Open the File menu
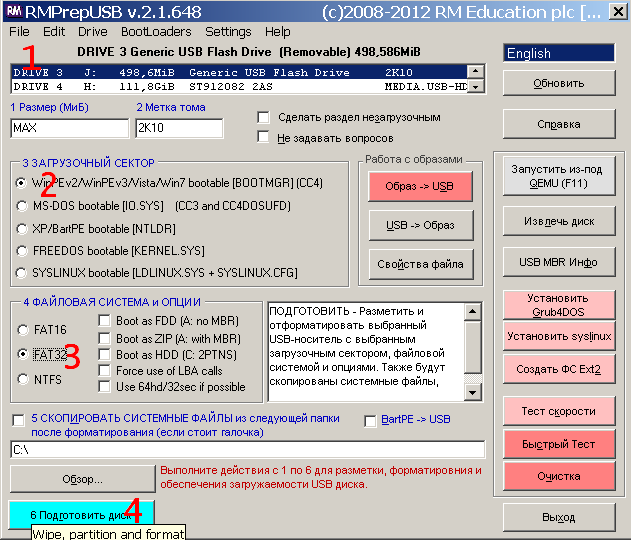Screen dimensions: 631x540 pyautogui.click(x=19, y=32)
